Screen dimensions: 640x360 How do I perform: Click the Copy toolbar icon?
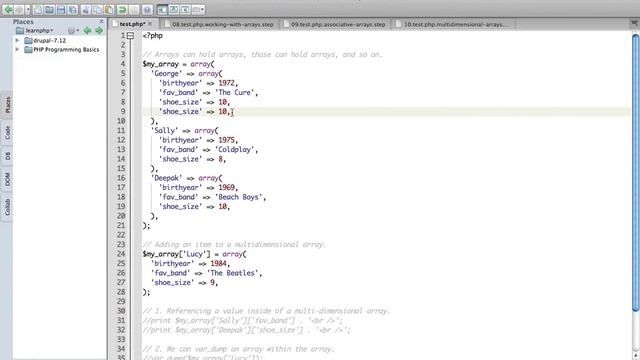pyautogui.click(x=97, y=9)
